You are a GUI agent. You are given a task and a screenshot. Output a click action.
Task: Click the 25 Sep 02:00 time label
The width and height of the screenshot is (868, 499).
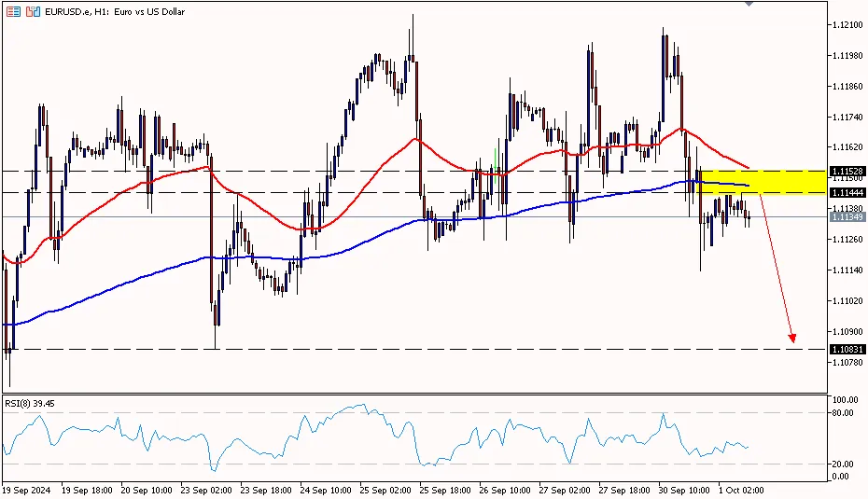tap(385, 491)
